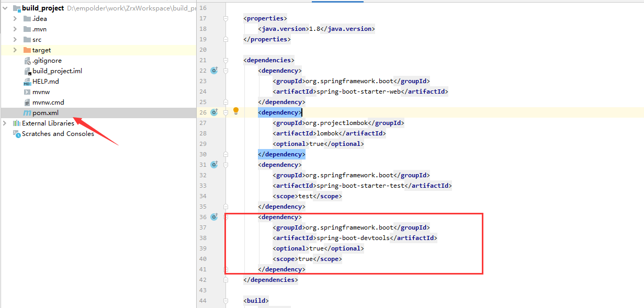Click the closing dependencies tag on line 42
The image size is (644, 308).
click(x=270, y=280)
